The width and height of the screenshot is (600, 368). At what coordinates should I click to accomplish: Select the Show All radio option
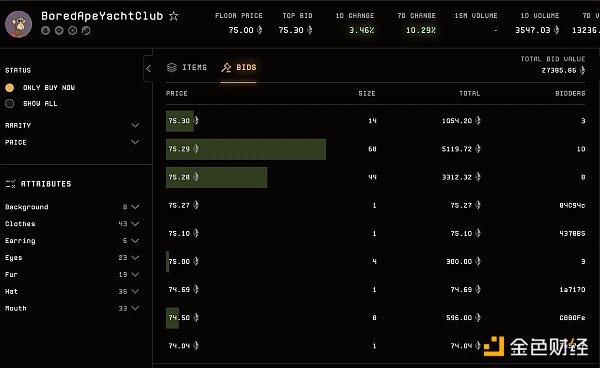pyautogui.click(x=10, y=103)
